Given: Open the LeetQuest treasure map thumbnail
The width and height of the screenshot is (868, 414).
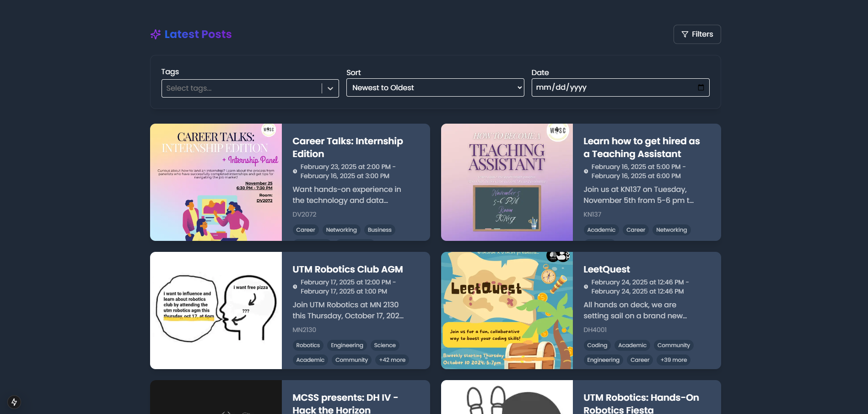Looking at the screenshot, I should (x=507, y=310).
